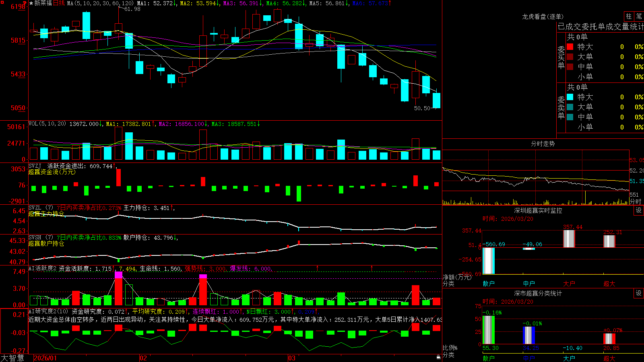Click dark red 大单 swatch in 委买单
The image size is (644, 362).
click(x=570, y=57)
